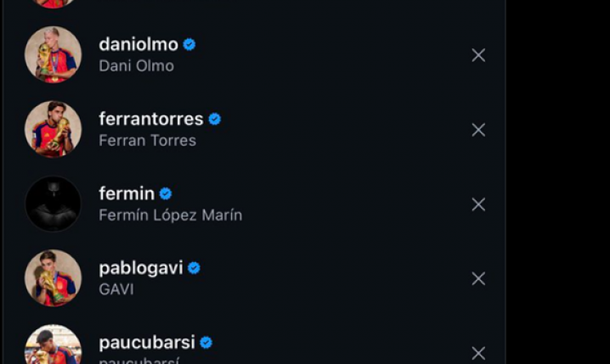This screenshot has width=610, height=364.
Task: Open paucubarsi profile picture
Action: point(54,344)
